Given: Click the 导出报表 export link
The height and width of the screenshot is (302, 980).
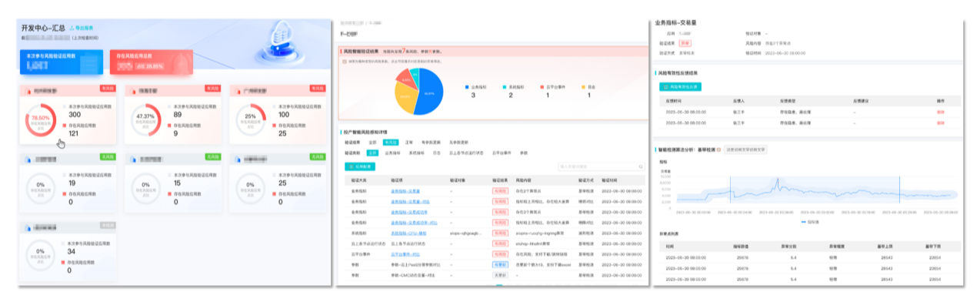Looking at the screenshot, I should (82, 28).
